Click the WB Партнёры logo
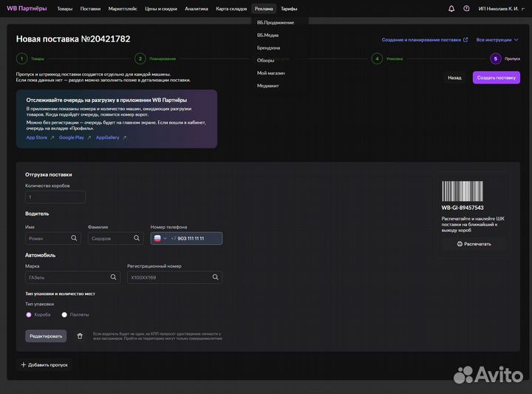Image resolution: width=532 pixels, height=394 pixels. [x=27, y=9]
